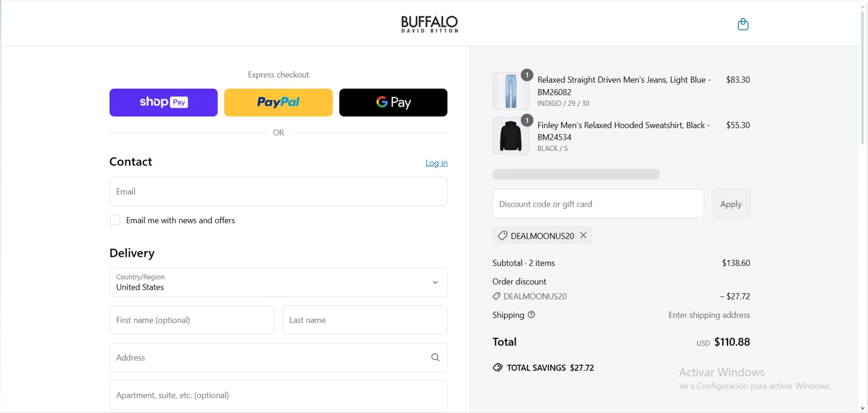
Task: Click the Apartment, suite, etc. field
Action: click(x=278, y=395)
